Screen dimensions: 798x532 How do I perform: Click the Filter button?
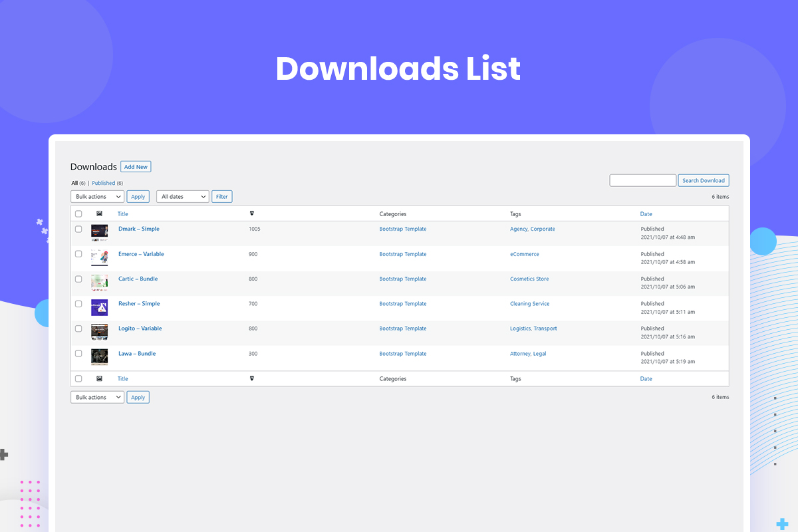222,197
